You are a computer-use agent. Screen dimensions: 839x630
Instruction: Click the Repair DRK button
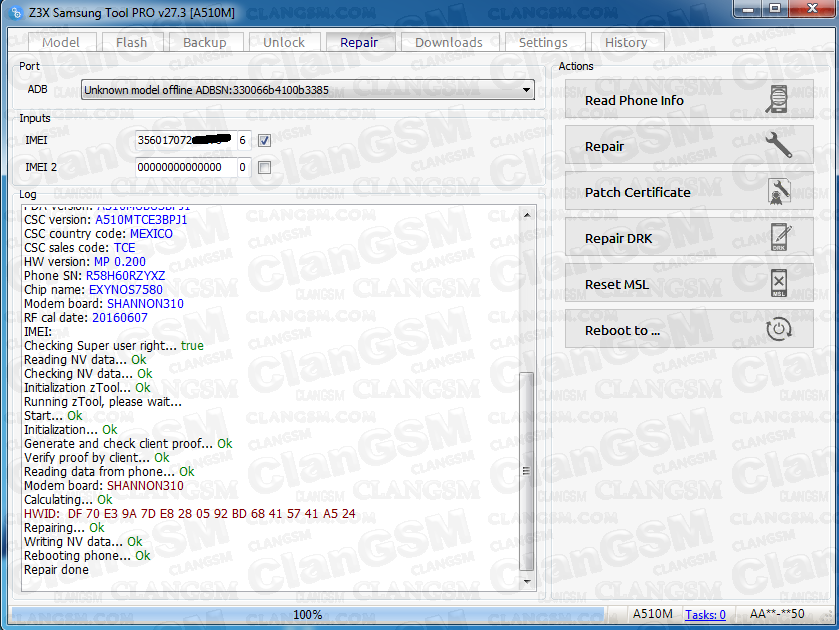pos(689,238)
